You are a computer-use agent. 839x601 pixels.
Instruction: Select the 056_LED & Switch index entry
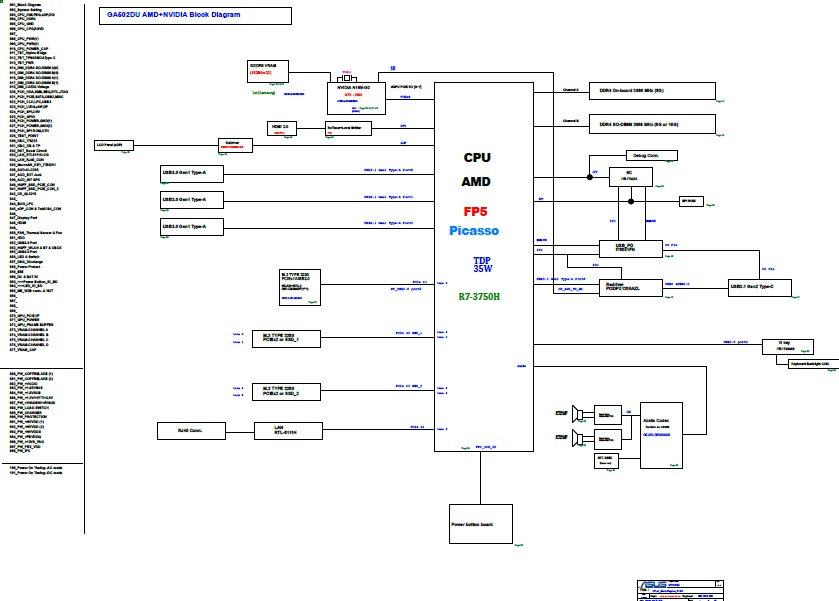click(x=25, y=257)
